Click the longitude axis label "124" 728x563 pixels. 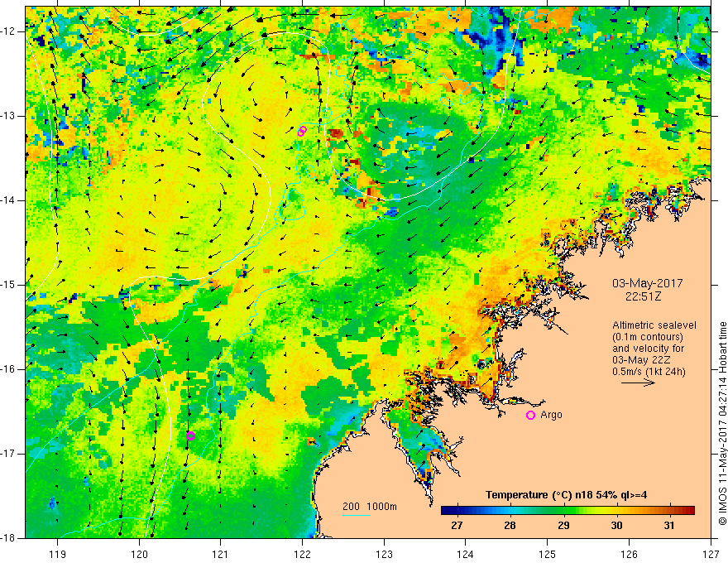[465, 554]
